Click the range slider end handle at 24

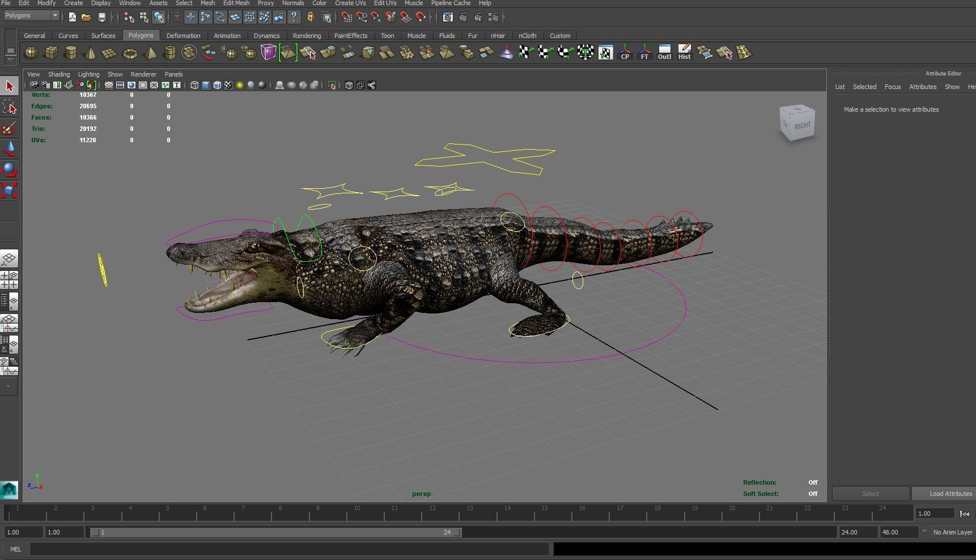coord(459,532)
